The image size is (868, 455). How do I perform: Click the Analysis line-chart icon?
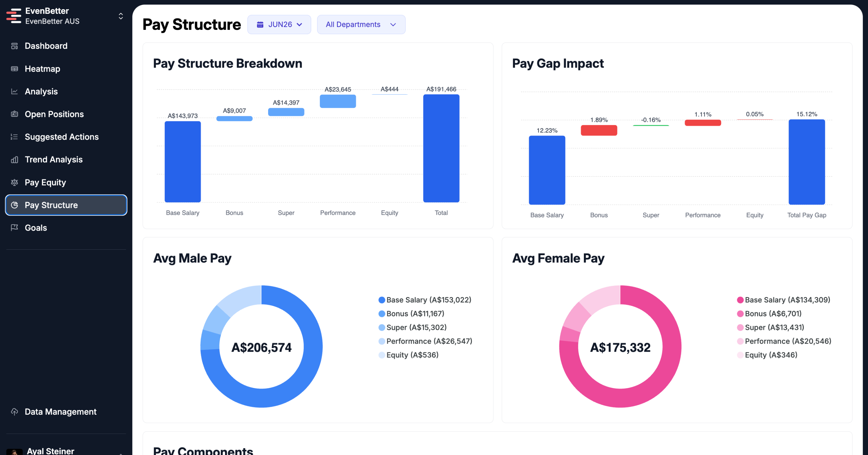pos(14,91)
